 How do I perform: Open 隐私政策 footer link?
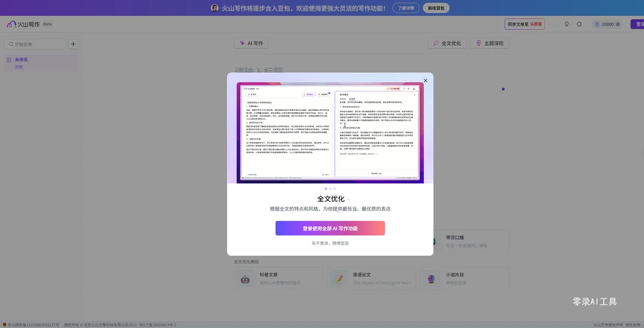click(x=633, y=325)
